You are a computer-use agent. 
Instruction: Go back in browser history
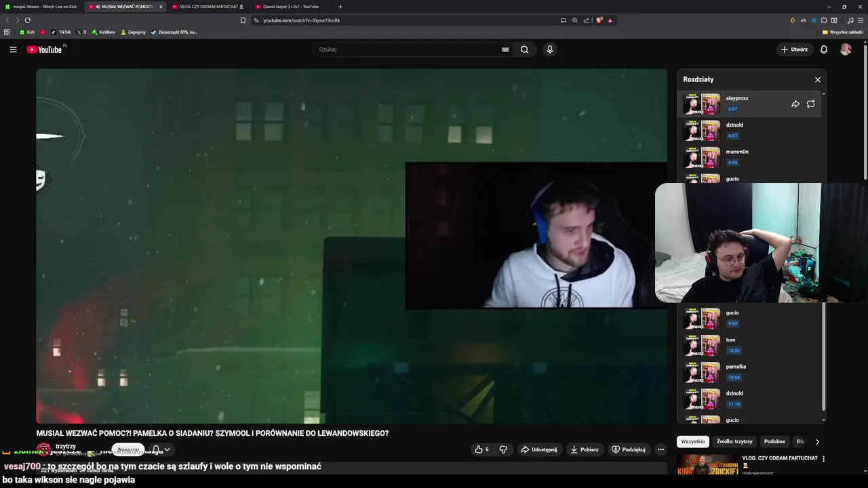click(x=8, y=20)
